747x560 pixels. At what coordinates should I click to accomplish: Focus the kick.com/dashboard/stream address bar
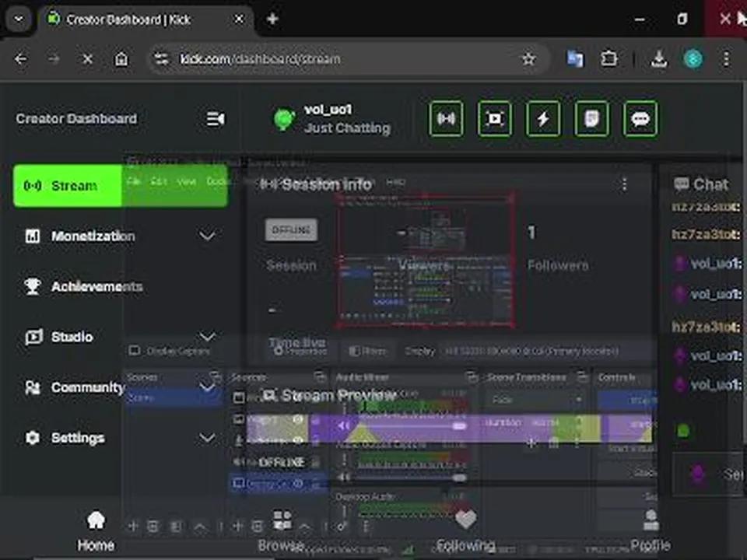coord(348,59)
